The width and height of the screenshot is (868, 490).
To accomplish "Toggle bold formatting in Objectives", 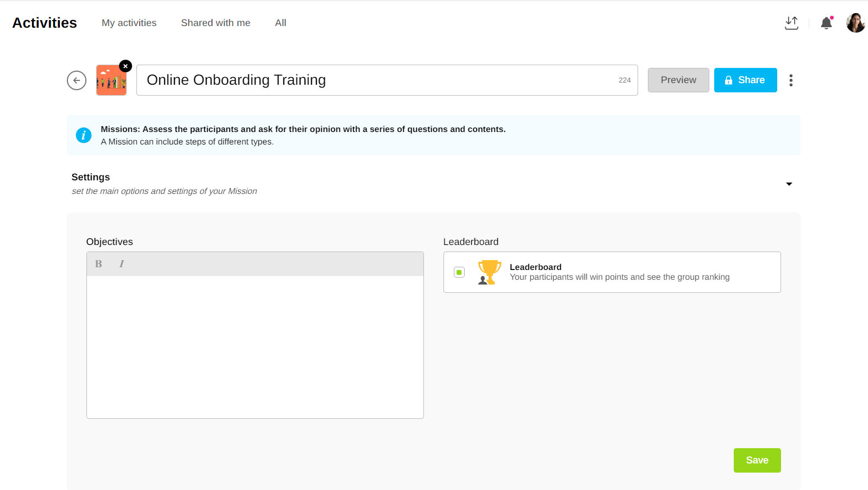I will pyautogui.click(x=98, y=264).
